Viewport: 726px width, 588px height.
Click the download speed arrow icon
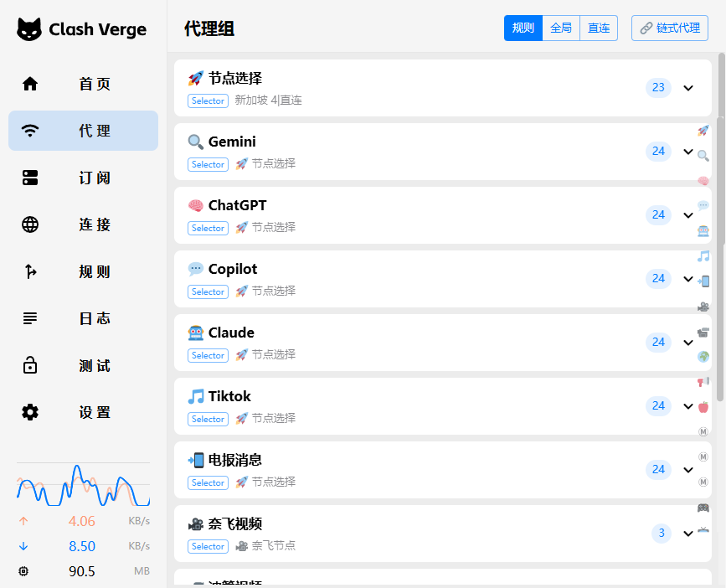(x=23, y=546)
